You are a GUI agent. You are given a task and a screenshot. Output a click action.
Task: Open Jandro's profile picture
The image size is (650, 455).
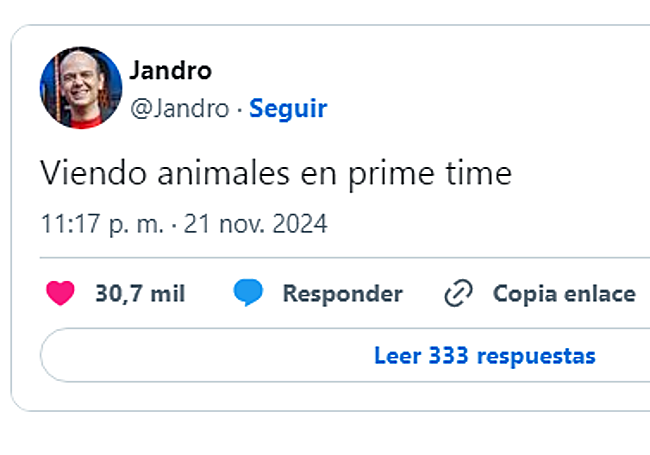[x=81, y=87]
